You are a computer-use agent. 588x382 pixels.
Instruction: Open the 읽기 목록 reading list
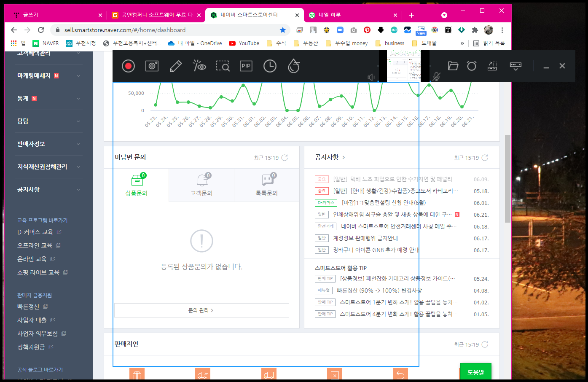[x=489, y=43]
